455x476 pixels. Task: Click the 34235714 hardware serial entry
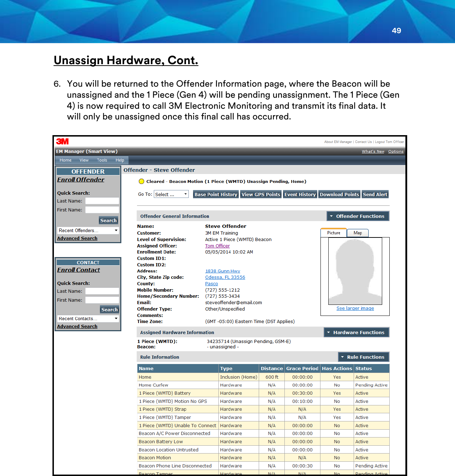click(x=249, y=342)
